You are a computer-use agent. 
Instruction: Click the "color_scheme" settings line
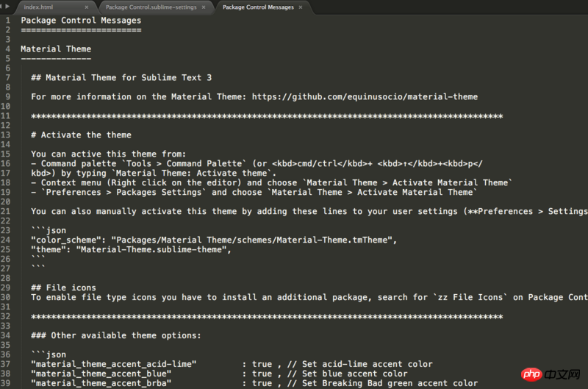(213, 240)
